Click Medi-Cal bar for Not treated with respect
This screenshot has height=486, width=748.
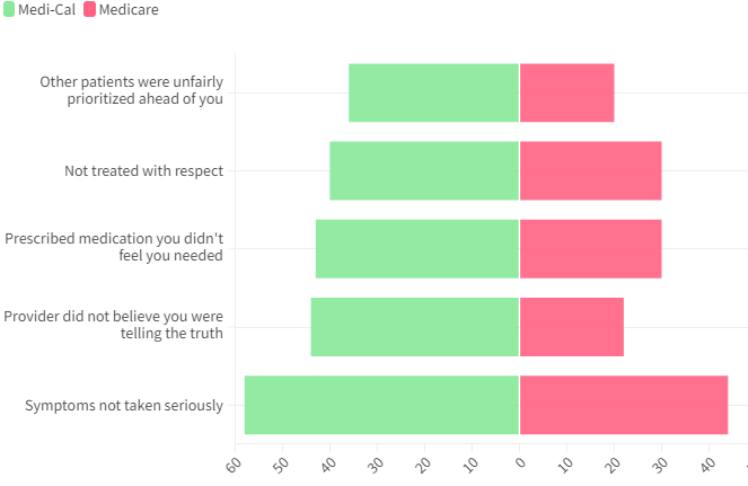click(424, 171)
